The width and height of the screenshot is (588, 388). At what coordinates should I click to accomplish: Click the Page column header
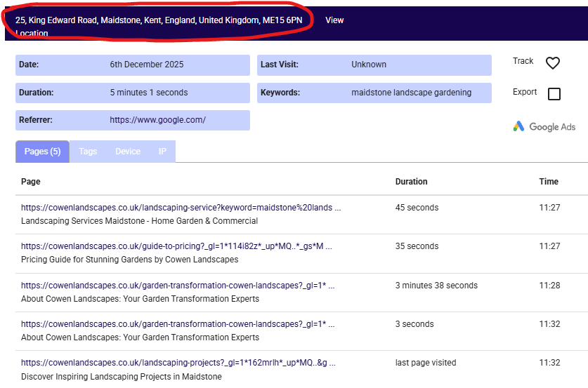(x=31, y=182)
